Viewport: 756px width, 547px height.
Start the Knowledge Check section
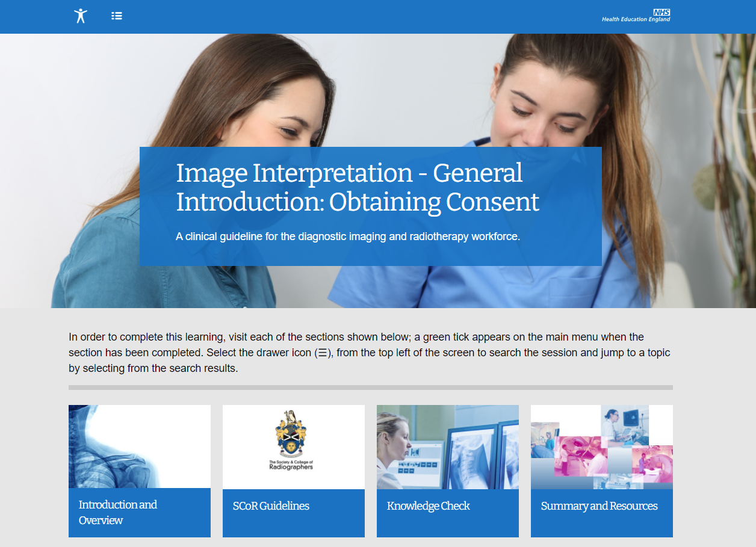428,506
